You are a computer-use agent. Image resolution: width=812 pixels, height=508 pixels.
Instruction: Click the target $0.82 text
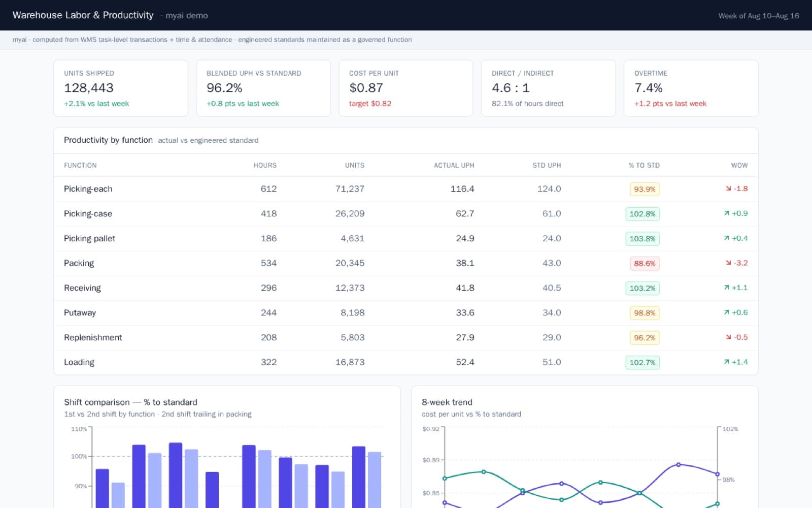point(370,104)
